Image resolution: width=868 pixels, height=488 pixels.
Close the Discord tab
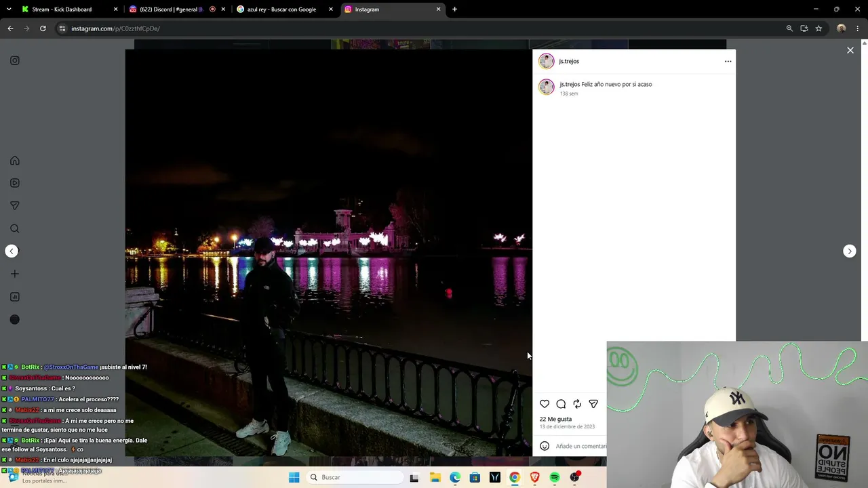(223, 9)
